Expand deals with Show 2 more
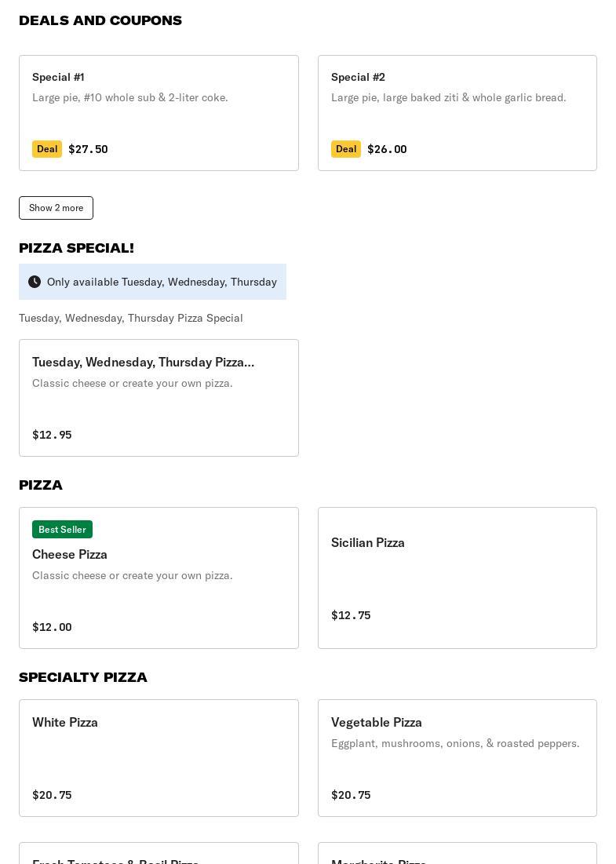Screen dimensions: 616x864 (x=56, y=208)
